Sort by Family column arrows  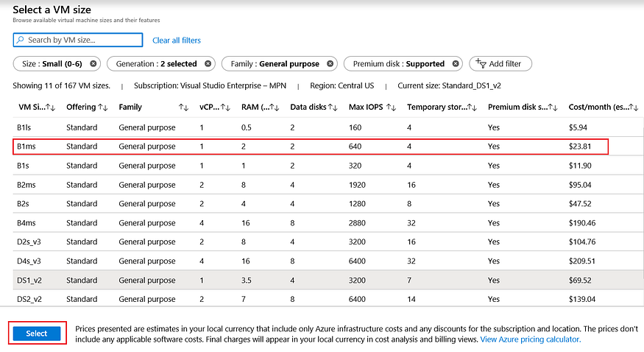click(x=183, y=108)
